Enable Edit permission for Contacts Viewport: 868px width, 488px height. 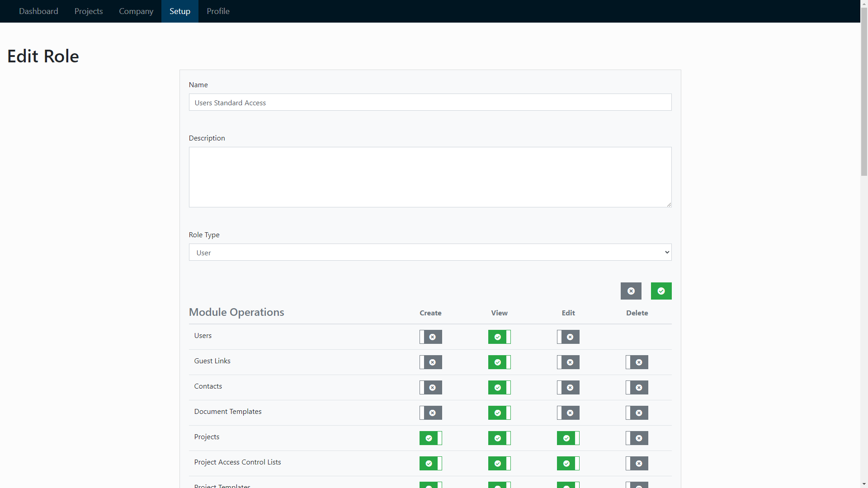click(x=568, y=387)
